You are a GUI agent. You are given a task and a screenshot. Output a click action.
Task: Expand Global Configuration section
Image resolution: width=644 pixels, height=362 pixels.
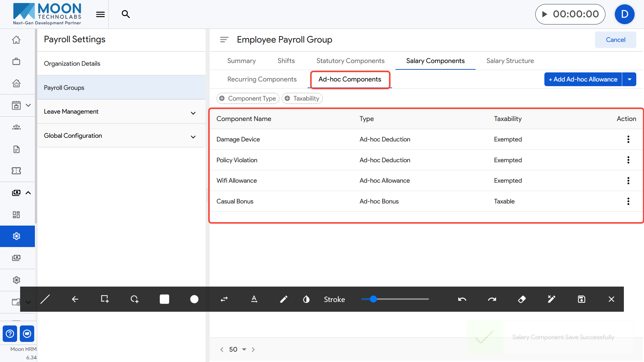[x=193, y=137]
